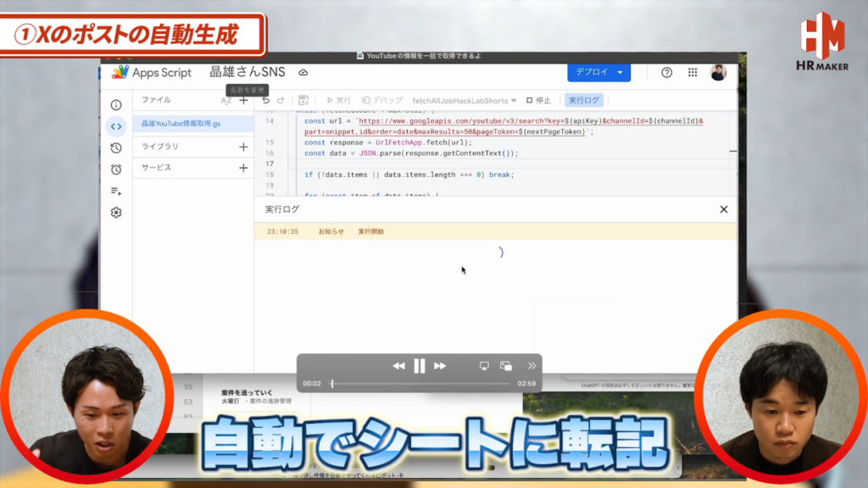The image size is (868, 488).
Task: Rewind the video player
Action: 398,366
